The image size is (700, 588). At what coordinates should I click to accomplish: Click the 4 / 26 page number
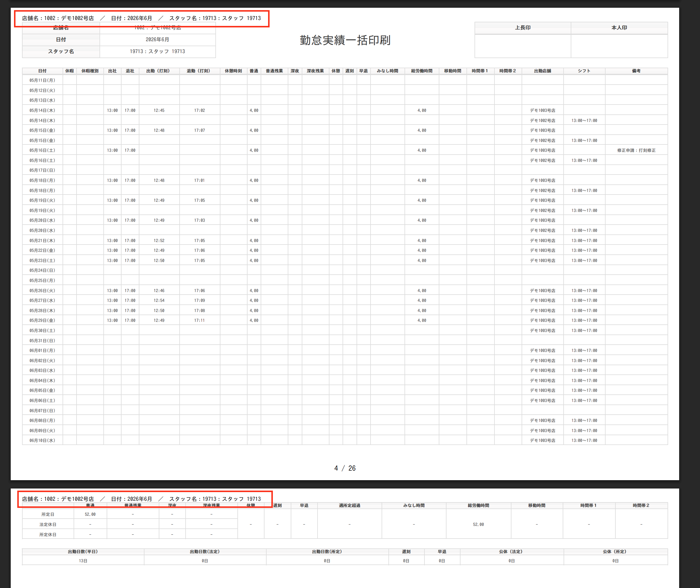pyautogui.click(x=345, y=468)
